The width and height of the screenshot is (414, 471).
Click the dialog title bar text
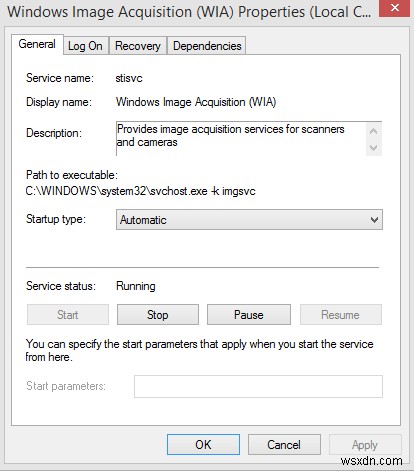point(189,11)
